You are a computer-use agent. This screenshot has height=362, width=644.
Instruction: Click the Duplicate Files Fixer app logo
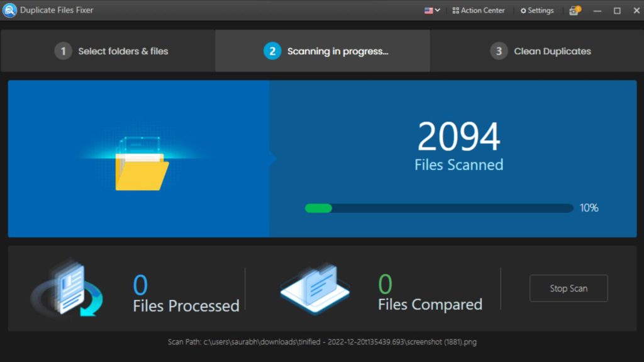click(x=9, y=10)
